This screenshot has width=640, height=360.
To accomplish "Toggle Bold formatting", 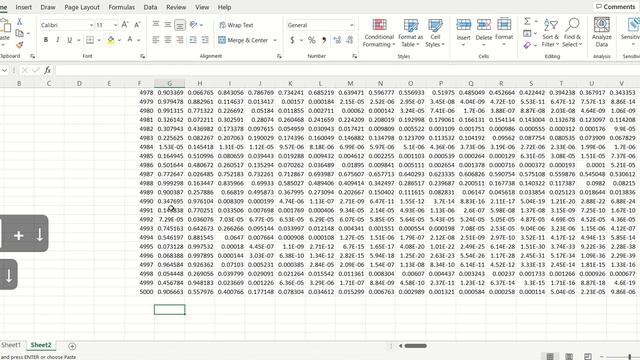I will click(x=46, y=40).
